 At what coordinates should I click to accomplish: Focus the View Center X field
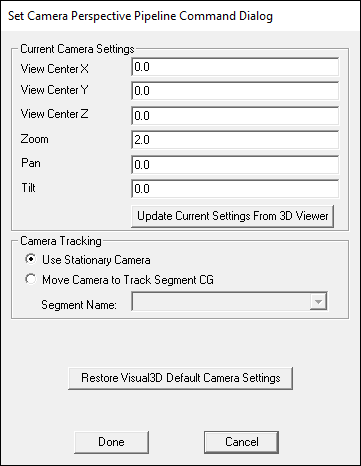pos(235,67)
